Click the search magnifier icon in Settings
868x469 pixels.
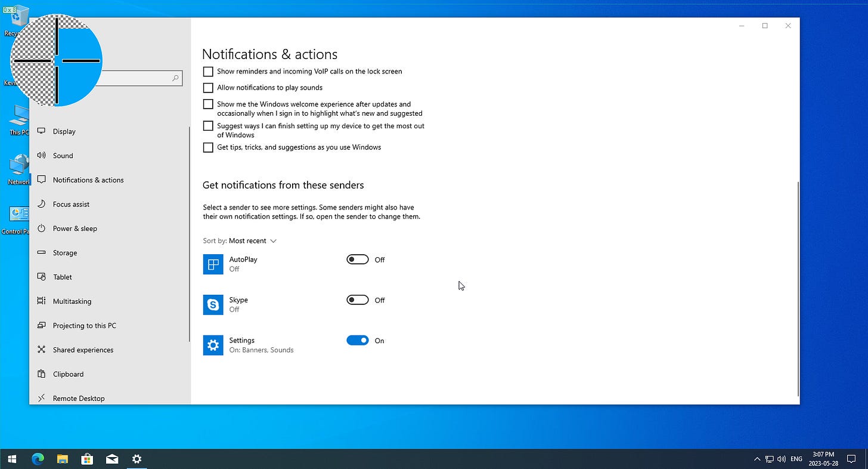[175, 78]
